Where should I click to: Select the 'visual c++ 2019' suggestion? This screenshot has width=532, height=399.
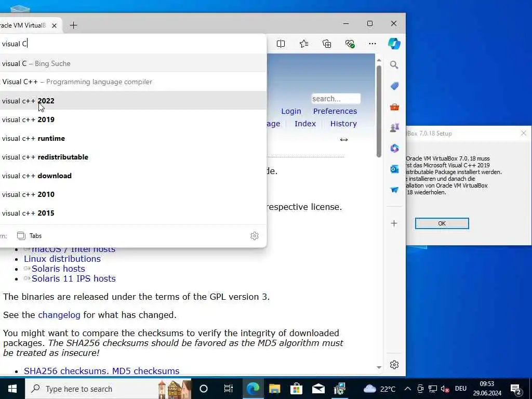pos(133,119)
